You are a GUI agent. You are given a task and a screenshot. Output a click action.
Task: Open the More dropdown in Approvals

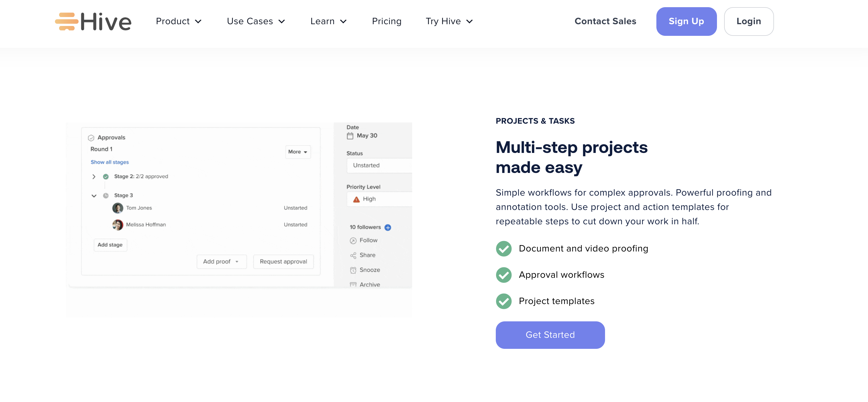[x=298, y=152]
